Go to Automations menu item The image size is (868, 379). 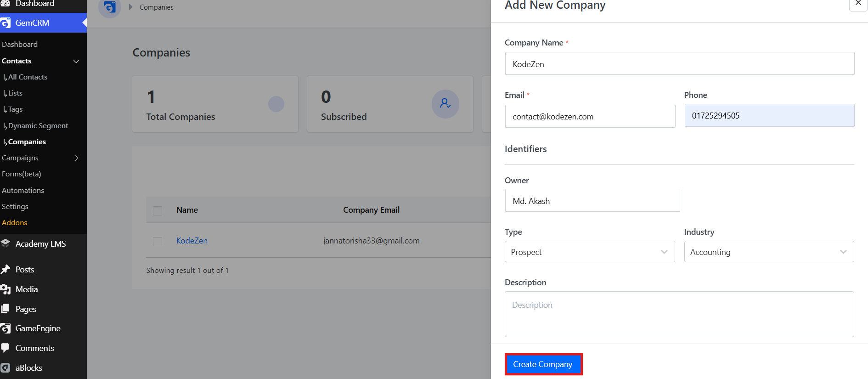pos(23,190)
